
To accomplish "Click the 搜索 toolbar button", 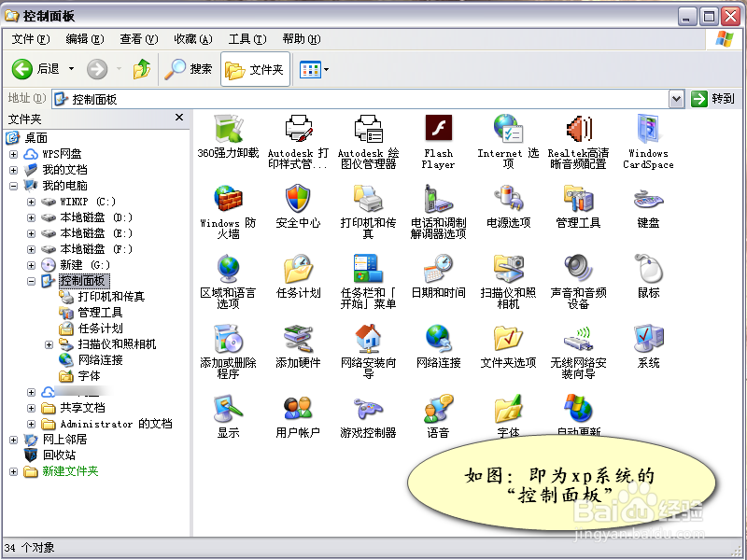I will (189, 69).
